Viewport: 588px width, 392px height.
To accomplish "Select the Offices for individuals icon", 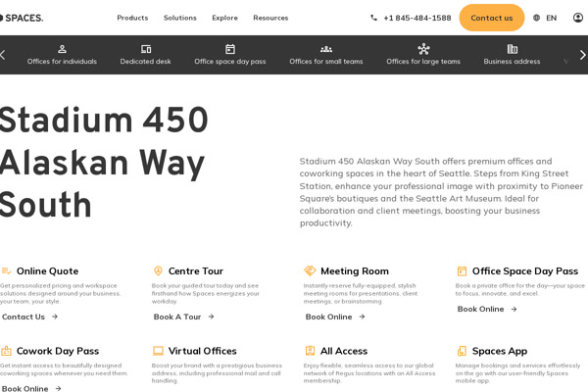I will pos(62,49).
